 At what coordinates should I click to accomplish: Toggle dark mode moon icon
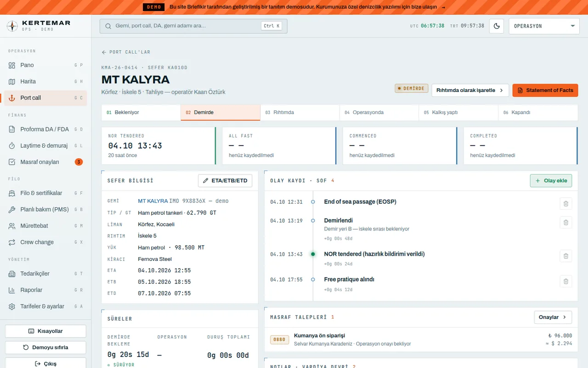tap(497, 26)
